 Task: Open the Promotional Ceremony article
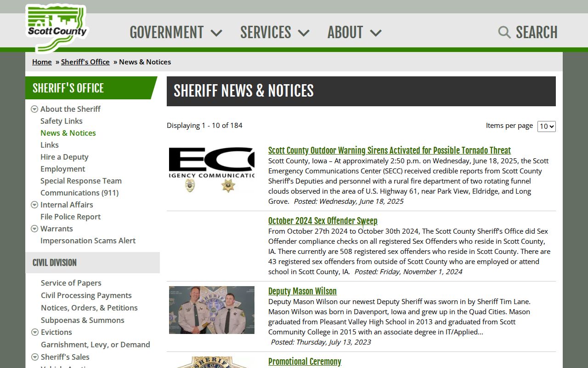pyautogui.click(x=305, y=362)
